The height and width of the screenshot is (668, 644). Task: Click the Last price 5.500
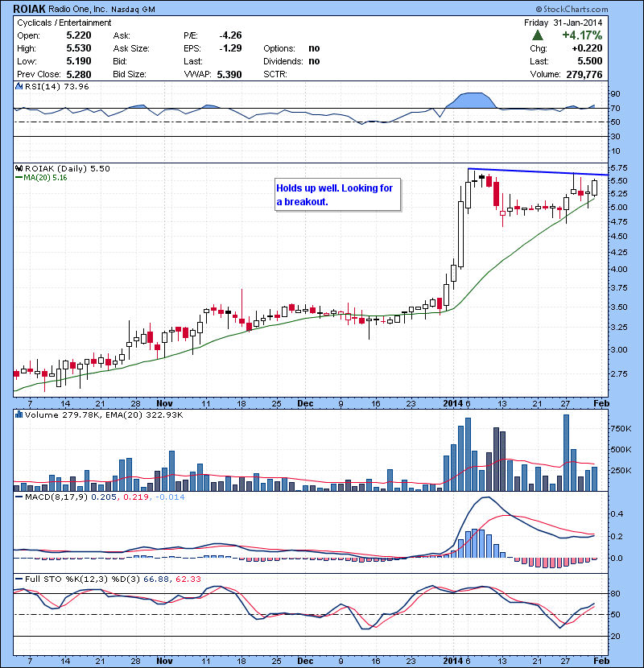pos(590,61)
